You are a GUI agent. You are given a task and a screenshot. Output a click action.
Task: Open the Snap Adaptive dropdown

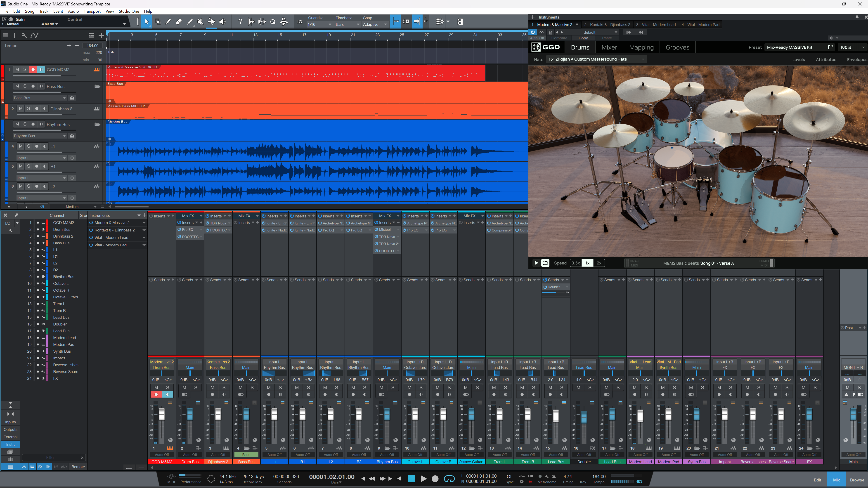[x=375, y=24]
